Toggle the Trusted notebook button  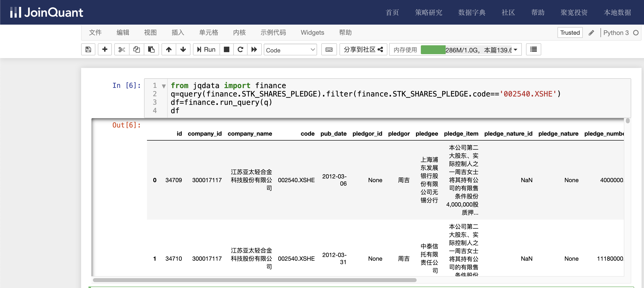tap(570, 32)
